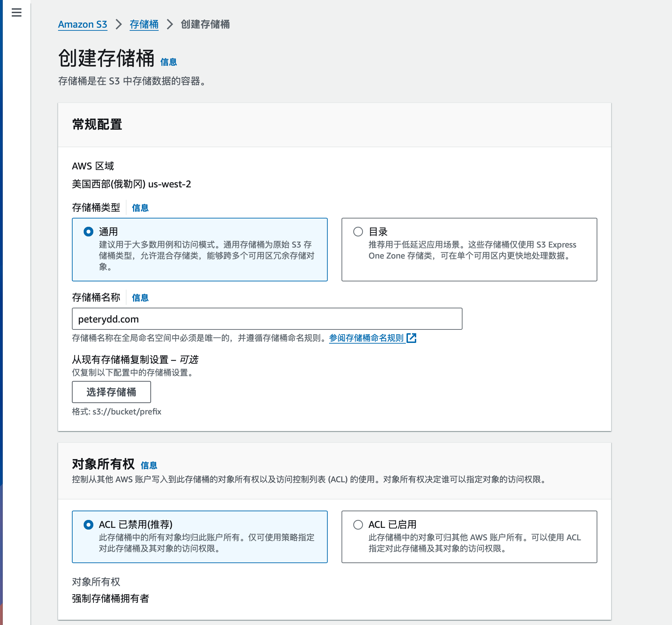Open 信息 link beside 存储桶名称

pos(140,298)
